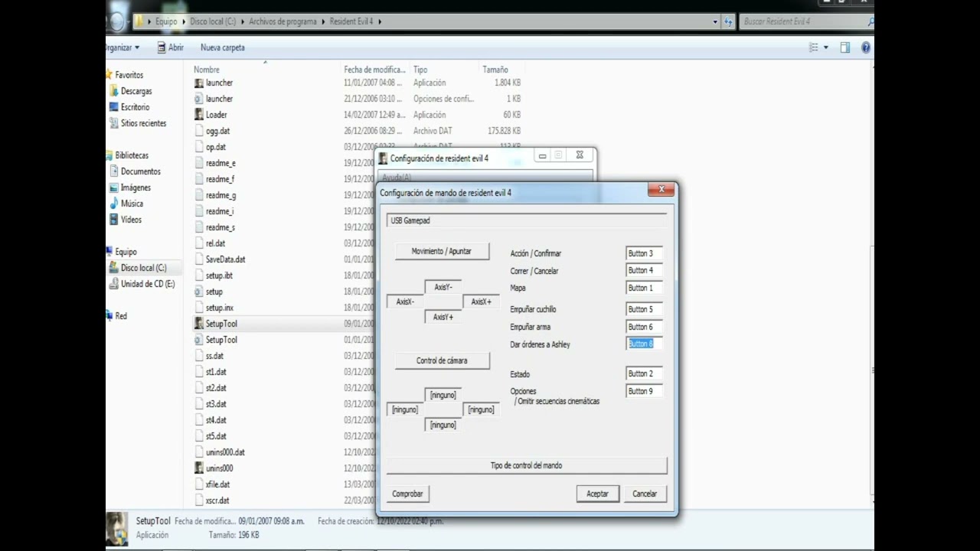Select the Red network icon
Screen dimensions: 980x551
(x=110, y=316)
